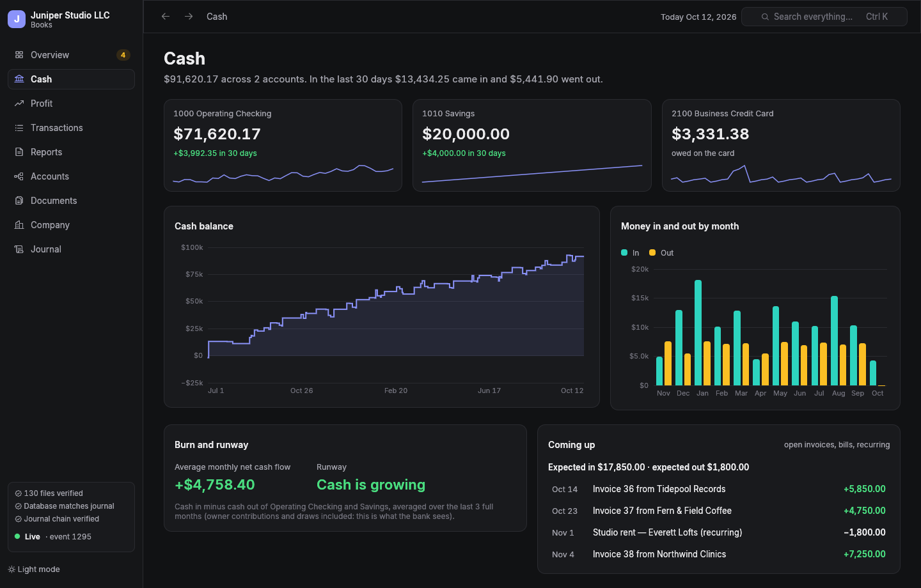Open the Overview page
This screenshot has width=921, height=588.
pyautogui.click(x=71, y=55)
